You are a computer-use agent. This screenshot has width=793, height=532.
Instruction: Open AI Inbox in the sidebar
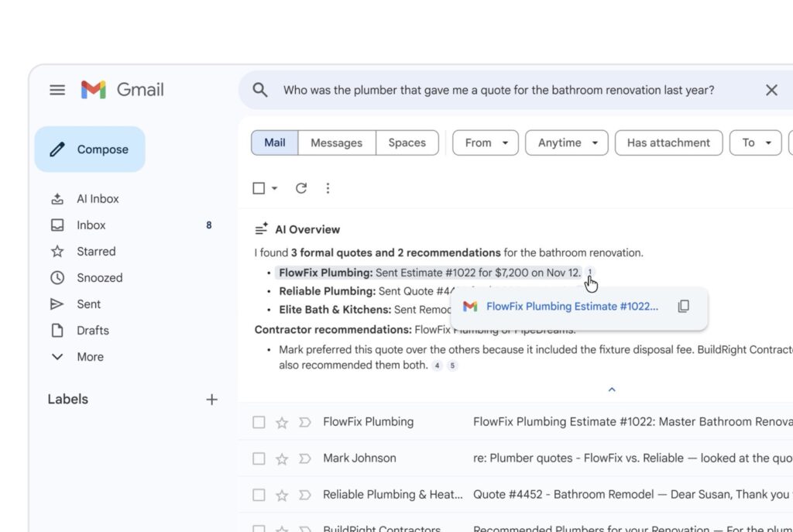click(98, 199)
